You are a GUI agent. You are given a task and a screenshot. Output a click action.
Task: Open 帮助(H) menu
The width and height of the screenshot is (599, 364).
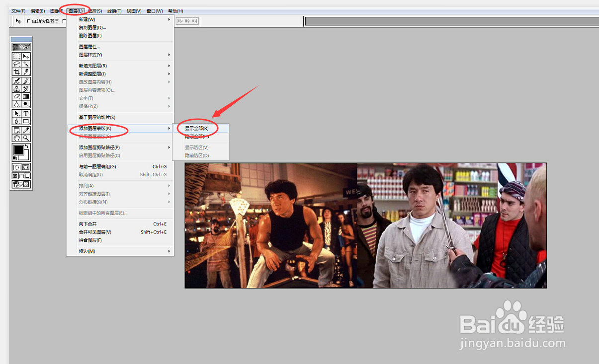click(x=175, y=11)
